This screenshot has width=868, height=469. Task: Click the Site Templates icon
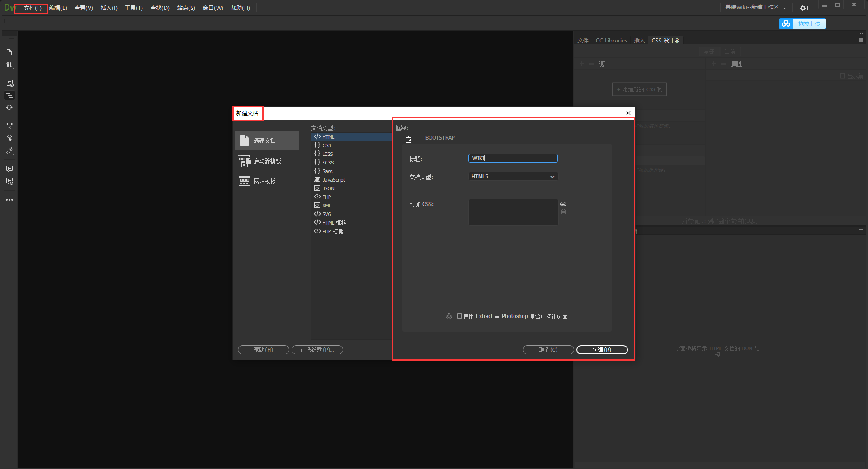pyautogui.click(x=244, y=181)
